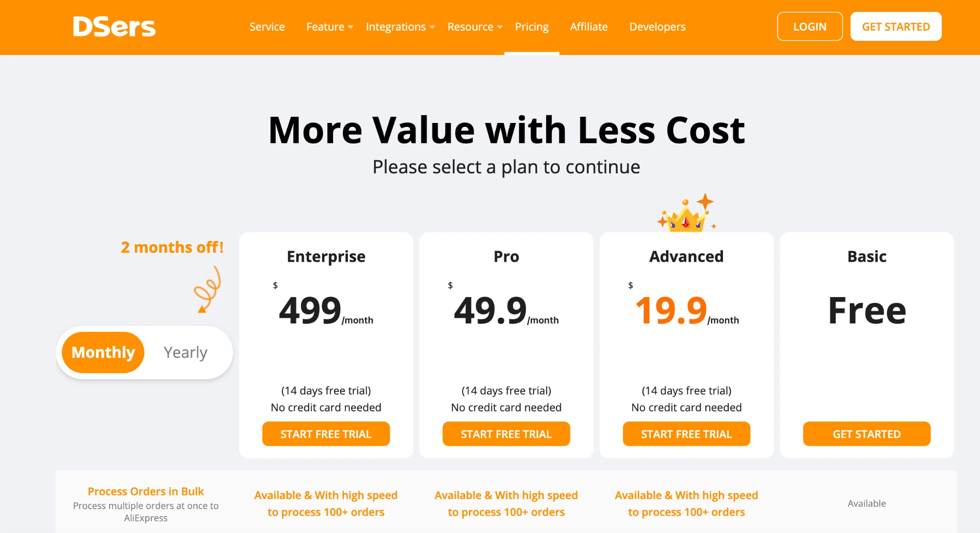Open the Developers page
This screenshot has width=980, height=533.
[x=657, y=27]
